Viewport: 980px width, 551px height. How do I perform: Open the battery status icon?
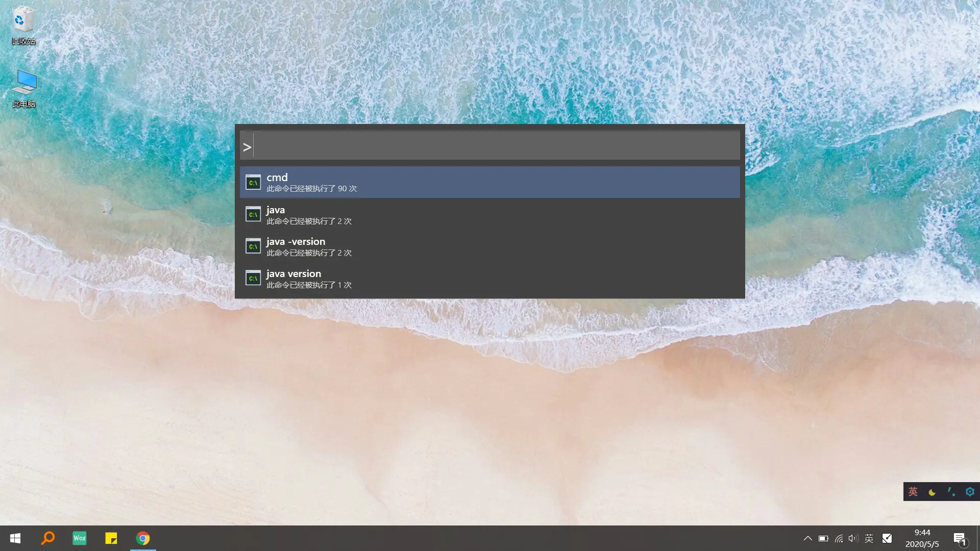point(823,538)
